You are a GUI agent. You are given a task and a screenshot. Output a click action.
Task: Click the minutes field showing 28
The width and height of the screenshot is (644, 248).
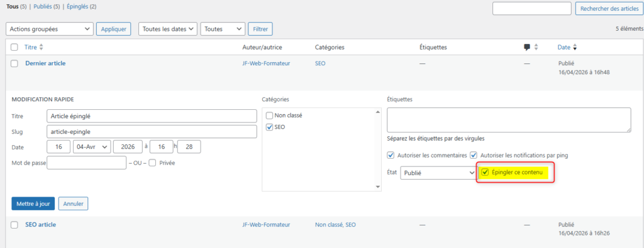189,147
